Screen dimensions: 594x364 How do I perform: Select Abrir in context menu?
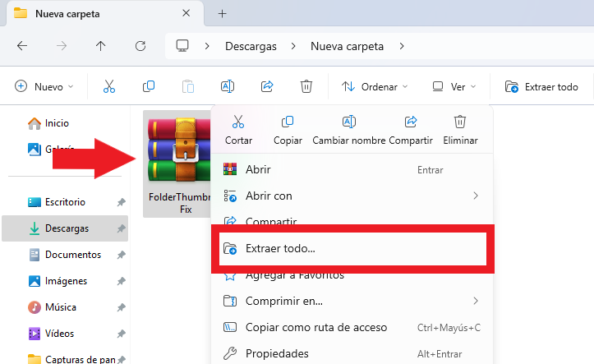coord(352,169)
